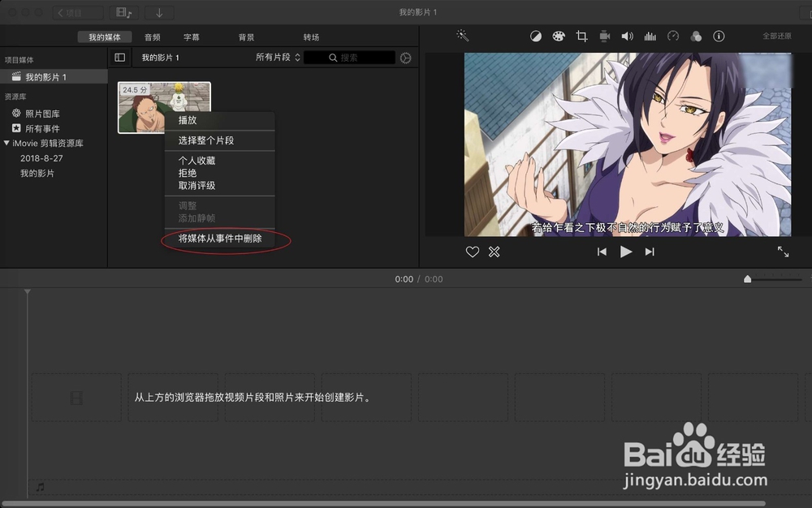Viewport: 812px width, 508px height.
Task: Mark clip as favorite with heart
Action: click(473, 252)
